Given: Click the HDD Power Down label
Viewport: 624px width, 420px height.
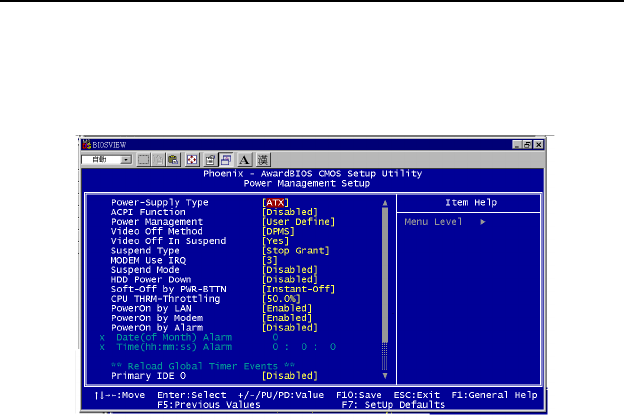Looking at the screenshot, I should 151,279.
